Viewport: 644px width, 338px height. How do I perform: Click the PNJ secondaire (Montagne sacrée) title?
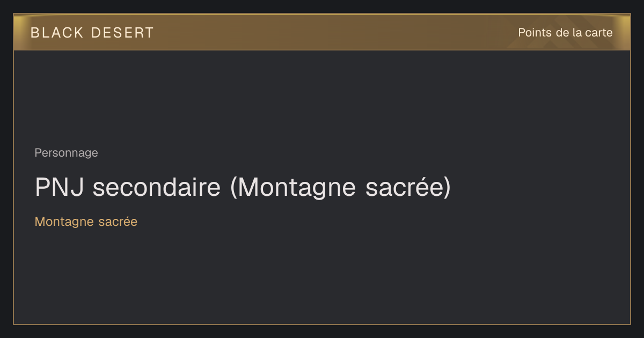point(243,187)
